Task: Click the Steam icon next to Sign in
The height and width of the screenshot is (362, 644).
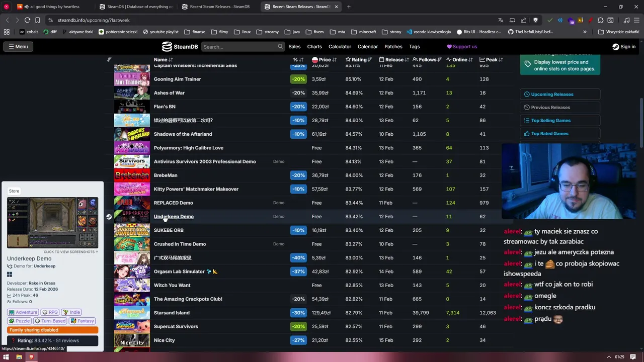Action: [615, 47]
